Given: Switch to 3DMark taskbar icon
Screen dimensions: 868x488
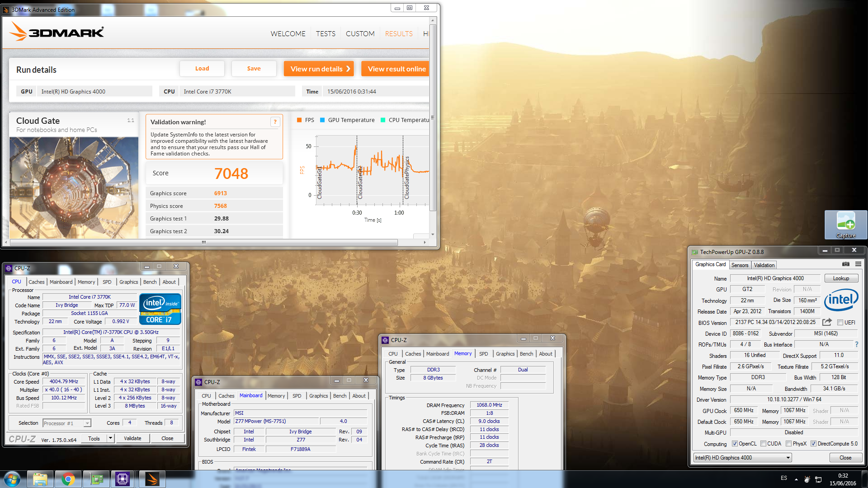Looking at the screenshot, I should [152, 479].
